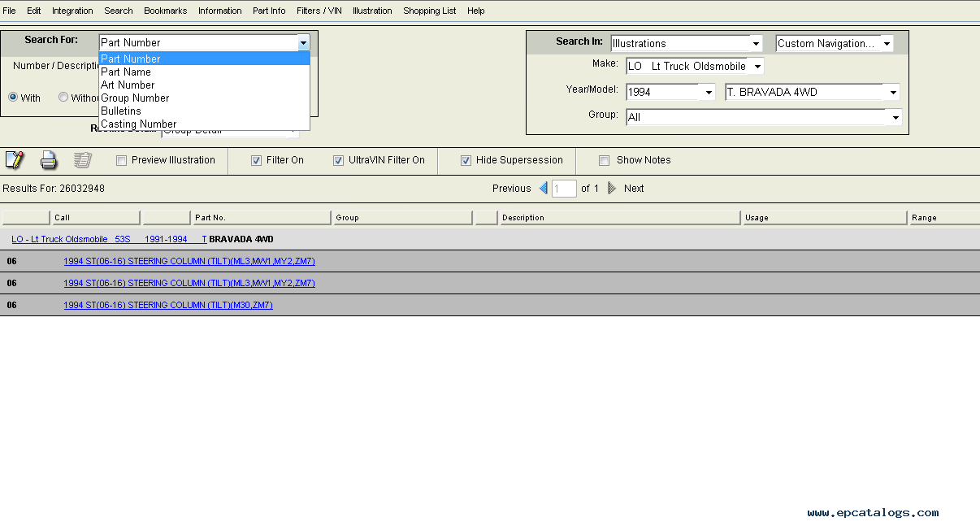Click the shopping list pages icon
Screen dimensions: 980x526
point(82,160)
